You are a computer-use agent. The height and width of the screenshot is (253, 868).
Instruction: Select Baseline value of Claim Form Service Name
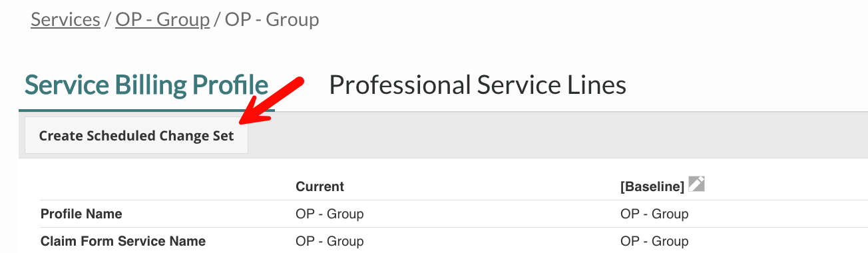coord(654,241)
